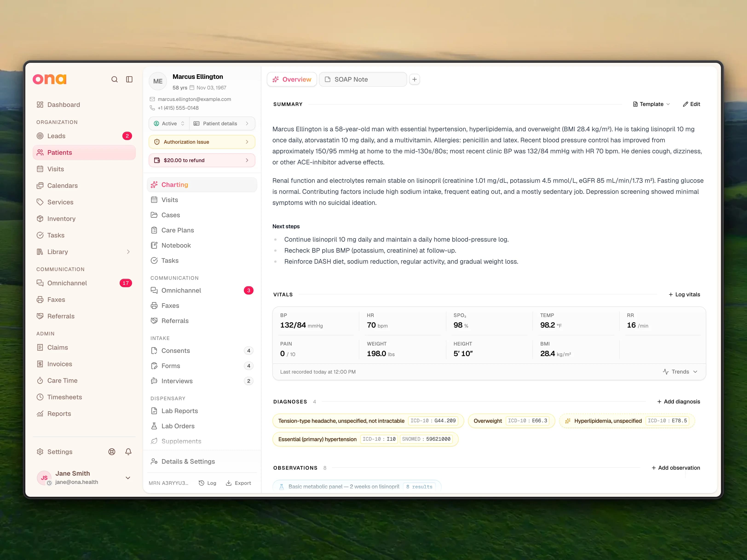The height and width of the screenshot is (560, 747).
Task: Expand the vitals Trends dropdown
Action: (680, 372)
